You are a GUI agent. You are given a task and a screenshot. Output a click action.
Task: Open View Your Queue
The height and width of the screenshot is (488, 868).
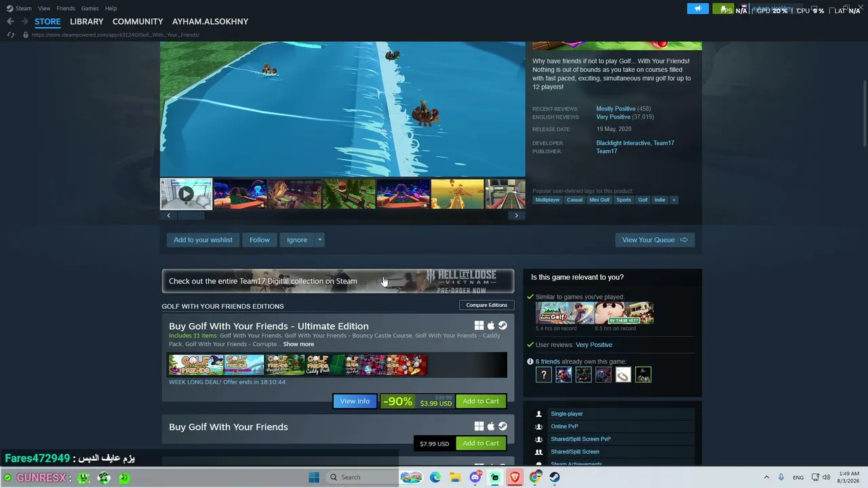pyautogui.click(x=654, y=240)
